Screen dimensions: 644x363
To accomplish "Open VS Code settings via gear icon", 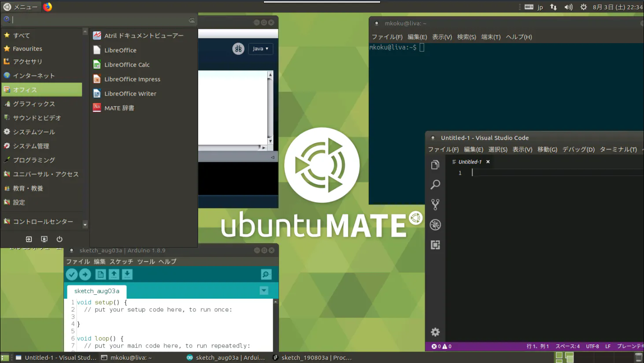I will pyautogui.click(x=435, y=332).
